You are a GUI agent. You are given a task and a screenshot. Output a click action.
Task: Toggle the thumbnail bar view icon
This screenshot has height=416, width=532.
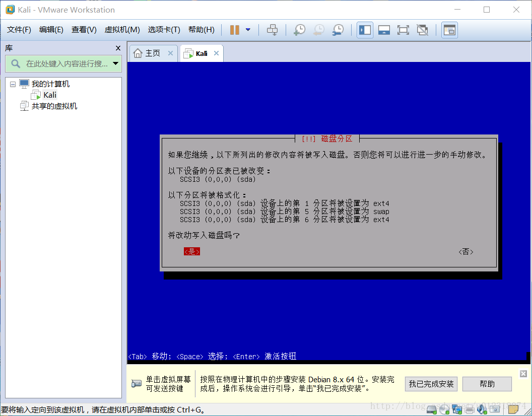[384, 30]
